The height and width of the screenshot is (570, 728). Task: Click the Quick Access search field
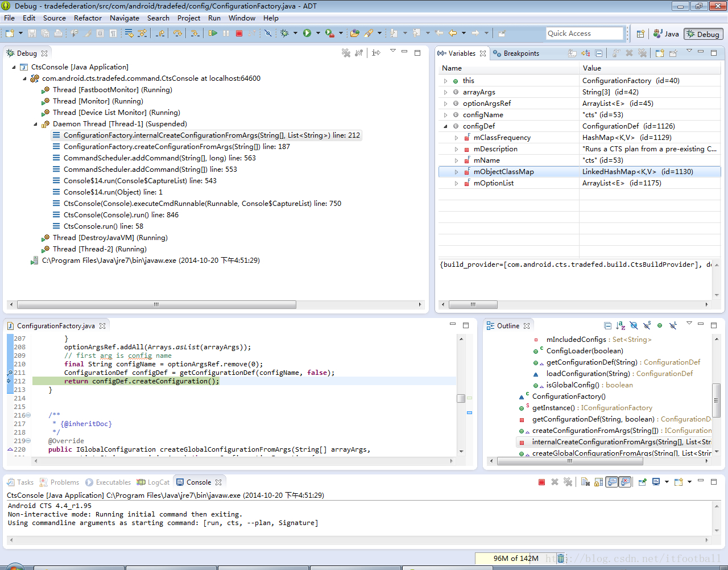(x=584, y=34)
